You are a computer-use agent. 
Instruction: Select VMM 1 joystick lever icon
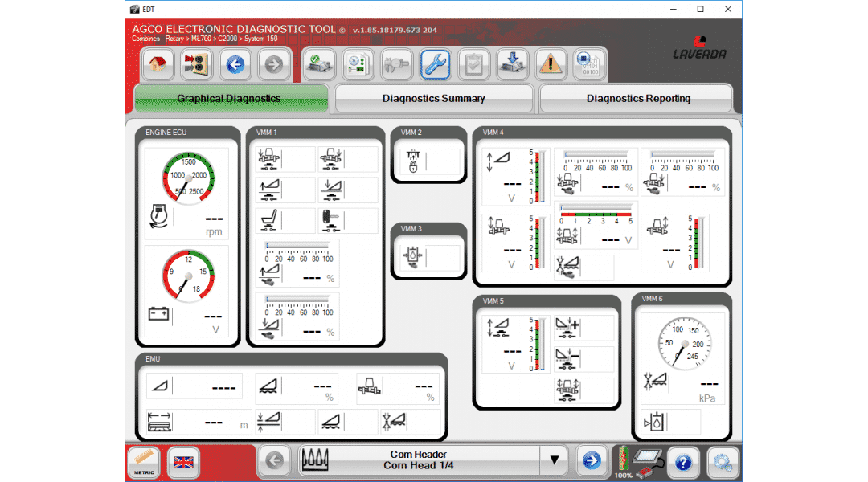330,220
